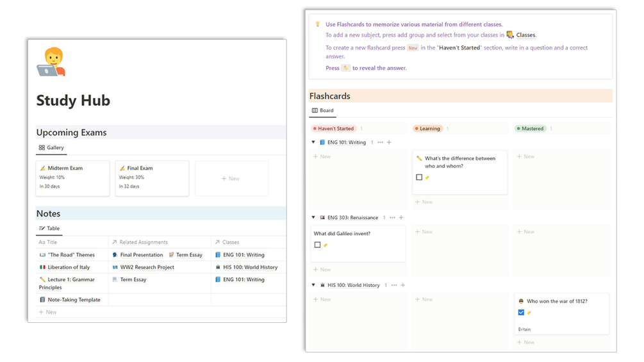Collapse the ENG 101: Writing group
The width and height of the screenshot is (644, 362).
(313, 142)
